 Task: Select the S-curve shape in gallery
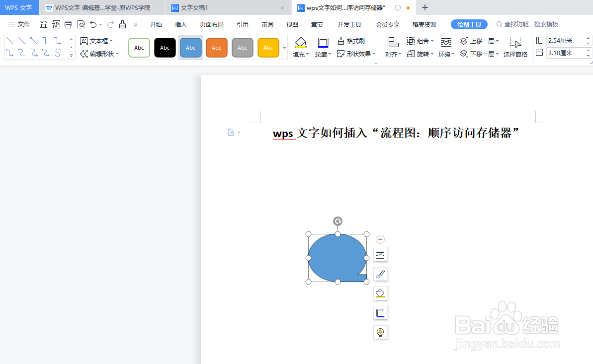58,53
